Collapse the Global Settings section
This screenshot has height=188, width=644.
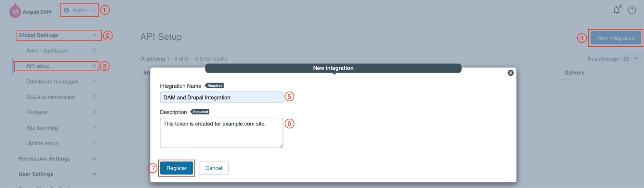point(94,35)
